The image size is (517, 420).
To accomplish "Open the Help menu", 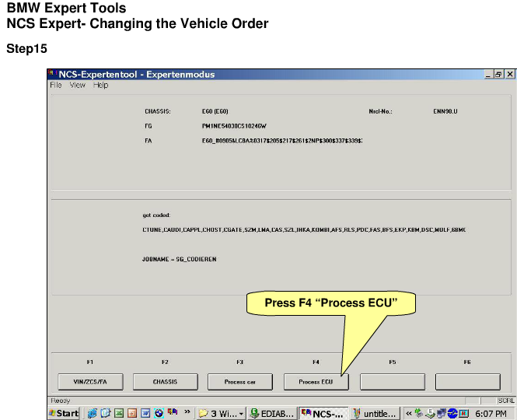I will click(100, 85).
